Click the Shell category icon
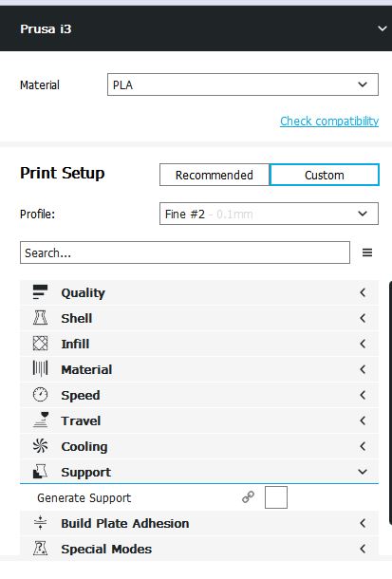Screen dimensions: 392x579 coord(40,318)
